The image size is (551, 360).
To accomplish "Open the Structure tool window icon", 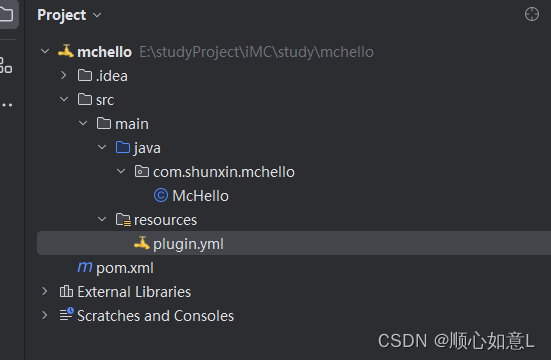I will 5,65.
